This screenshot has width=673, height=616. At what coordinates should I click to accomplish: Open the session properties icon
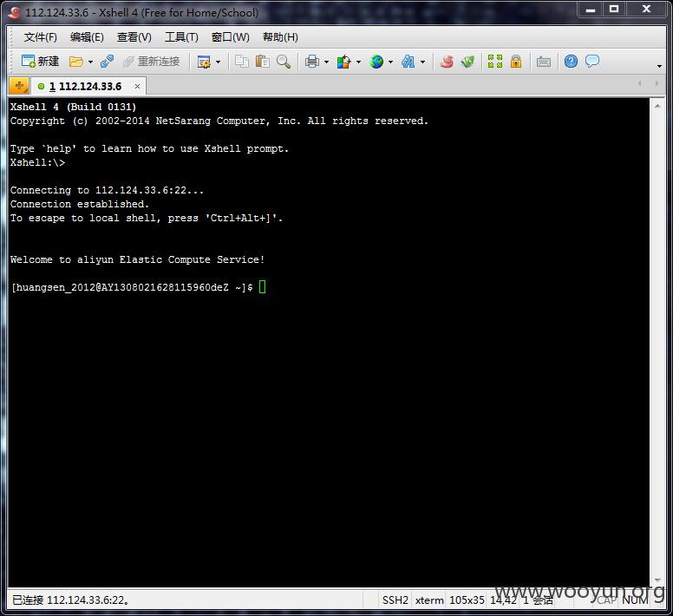coord(204,62)
